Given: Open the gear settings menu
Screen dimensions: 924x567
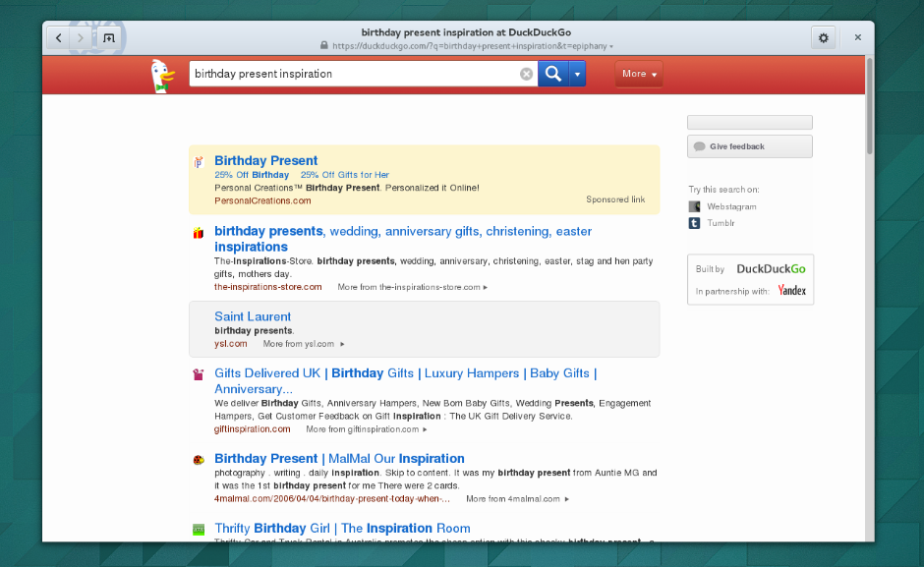Looking at the screenshot, I should (823, 38).
